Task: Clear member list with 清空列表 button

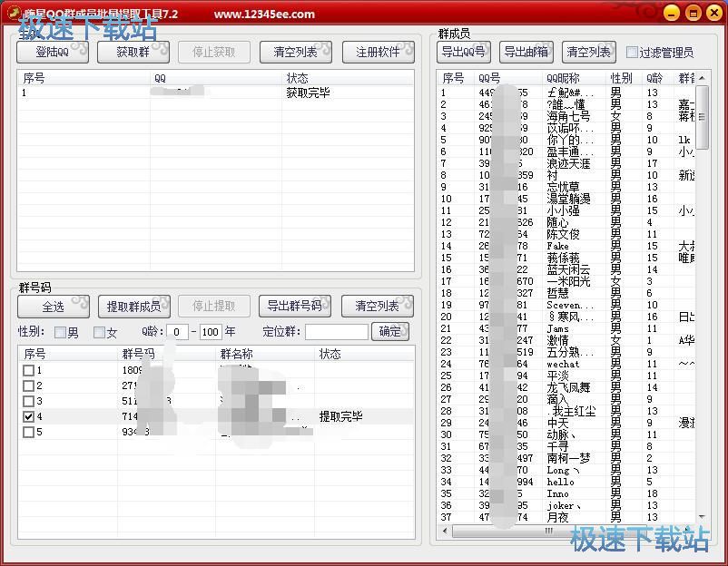Action: tap(589, 52)
